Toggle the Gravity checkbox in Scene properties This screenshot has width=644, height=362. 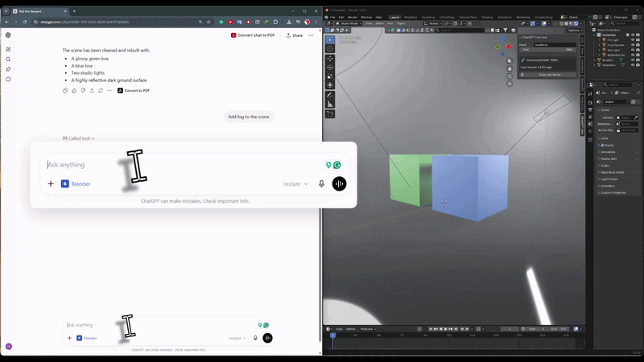click(x=602, y=145)
